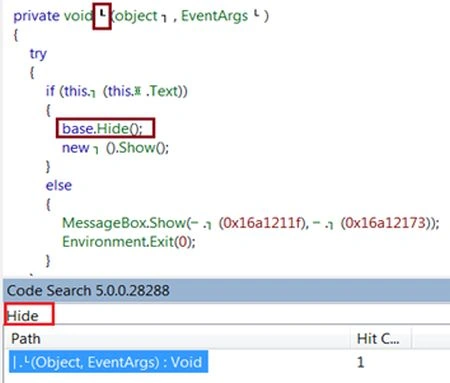Click the Code Search input field containing Hide
This screenshot has width=450, height=383.
click(227, 315)
